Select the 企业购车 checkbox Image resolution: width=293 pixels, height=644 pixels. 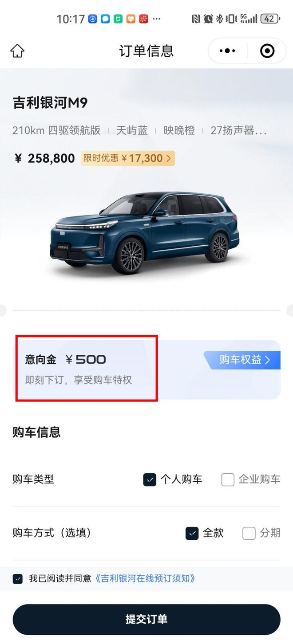[x=228, y=479]
